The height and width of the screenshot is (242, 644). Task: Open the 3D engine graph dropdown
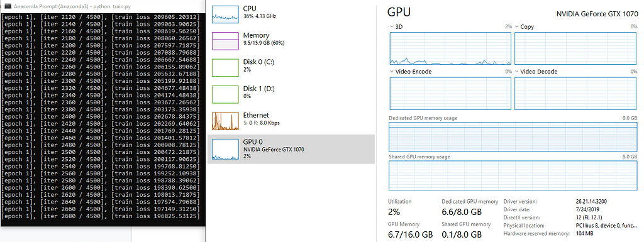pyautogui.click(x=391, y=26)
